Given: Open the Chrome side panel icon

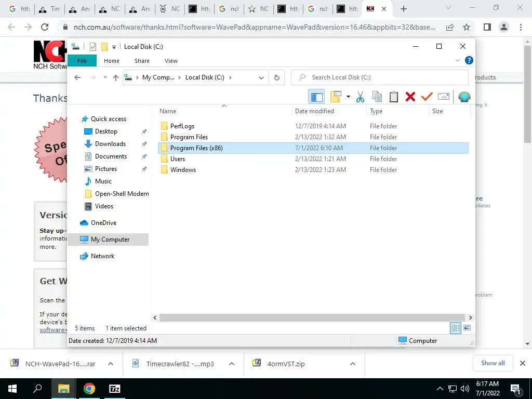Looking at the screenshot, I should pyautogui.click(x=487, y=27).
